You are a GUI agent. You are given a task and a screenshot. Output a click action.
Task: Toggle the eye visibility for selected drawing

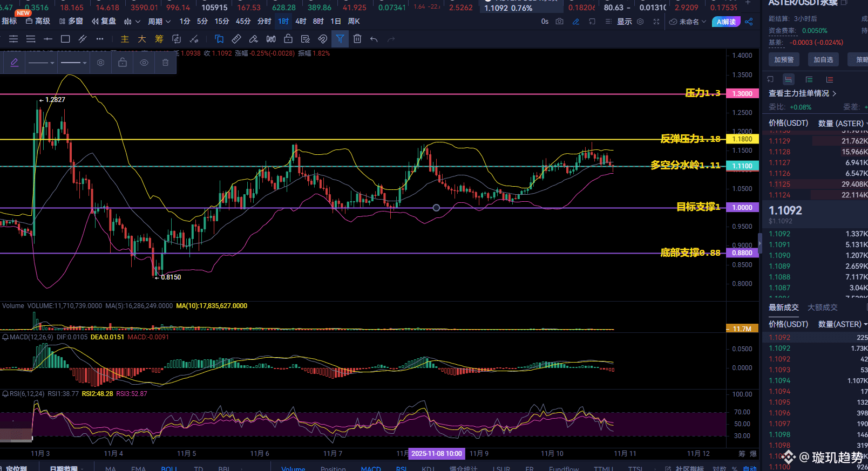click(144, 63)
